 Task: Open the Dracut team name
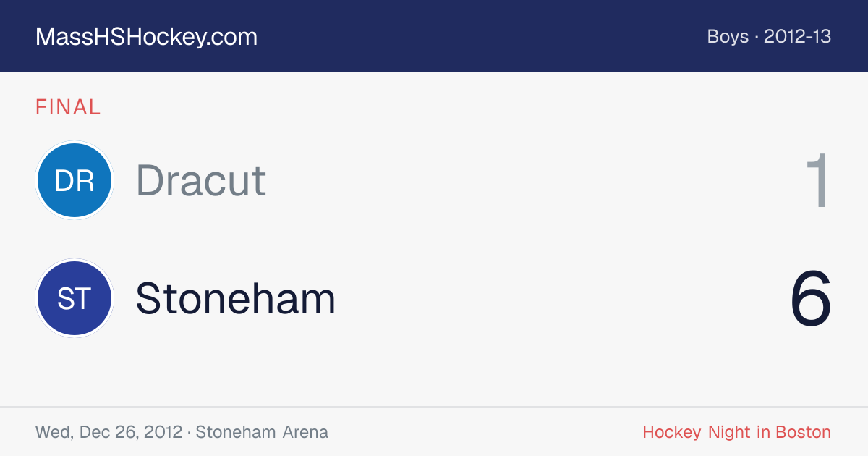[x=201, y=180]
